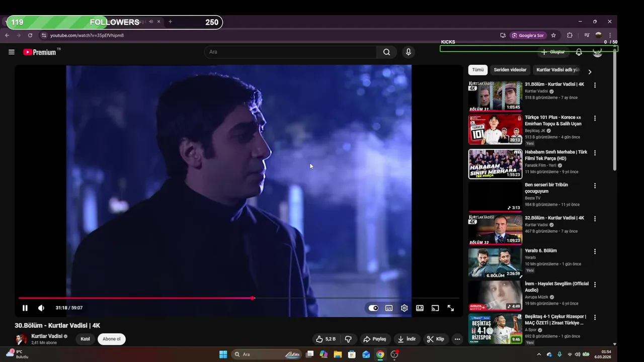This screenshot has width=644, height=362.
Task: Play the 31.Bölüm Kurtlar Vadisi thumbnail
Action: 495,96
